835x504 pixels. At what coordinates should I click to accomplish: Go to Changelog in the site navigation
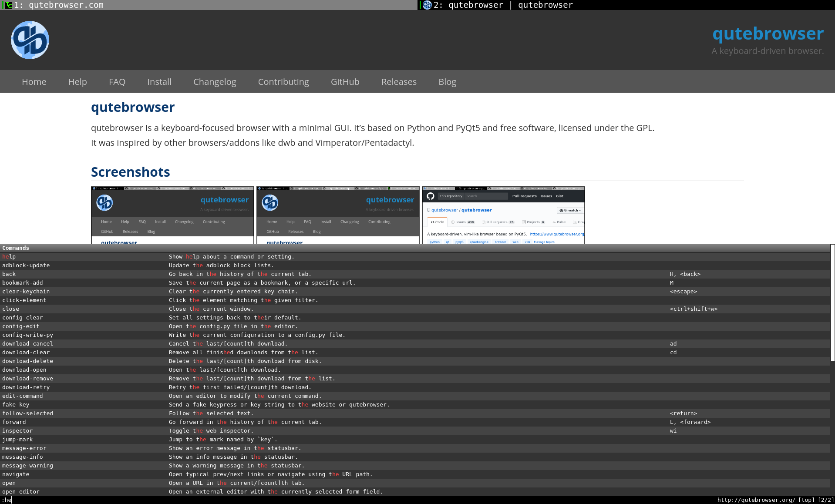click(x=215, y=82)
